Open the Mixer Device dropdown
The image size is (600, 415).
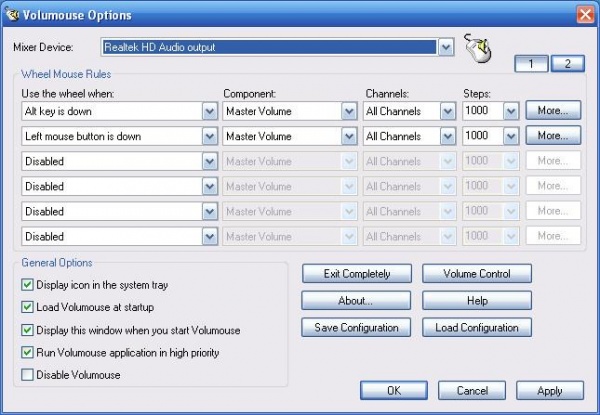(446, 47)
